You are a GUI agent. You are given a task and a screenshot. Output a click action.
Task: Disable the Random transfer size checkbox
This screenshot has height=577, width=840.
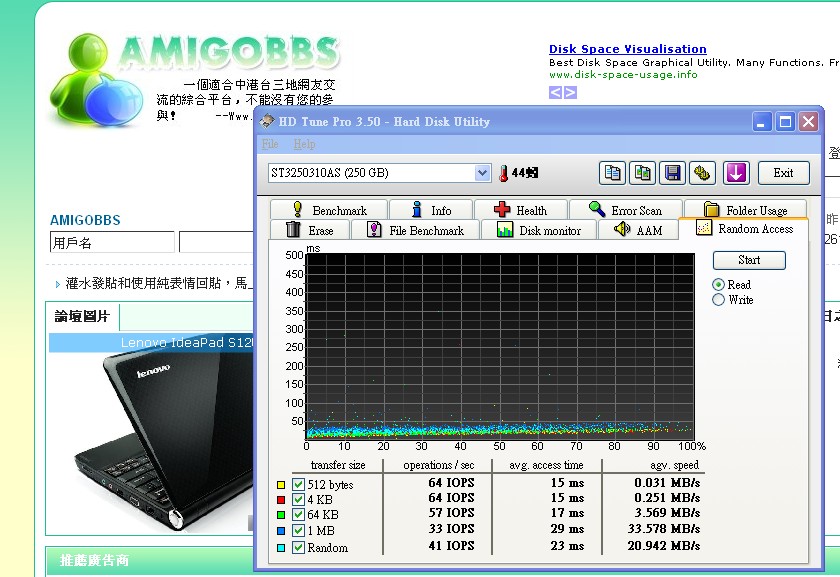tap(298, 548)
